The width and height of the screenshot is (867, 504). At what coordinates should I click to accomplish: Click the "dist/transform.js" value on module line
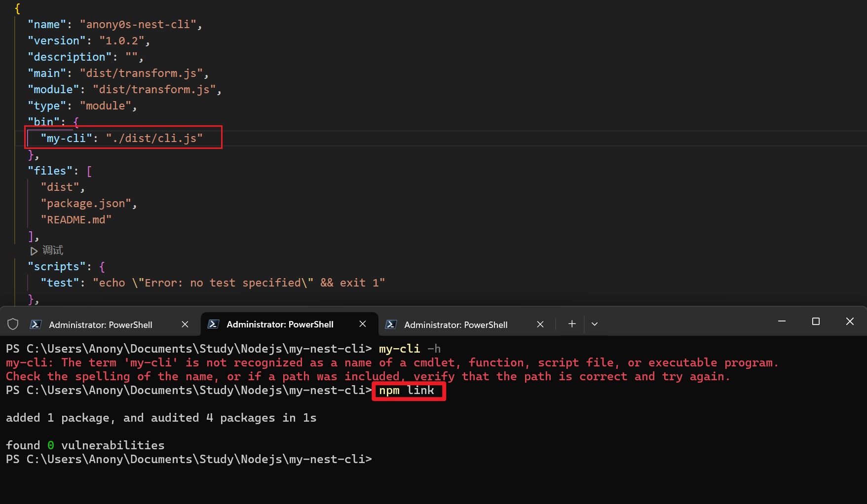tap(154, 90)
